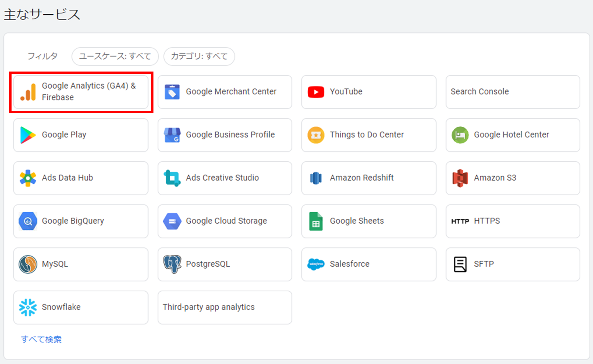Image resolution: width=593 pixels, height=364 pixels.
Task: Click the Ads Data Hub icon
Action: 28,178
